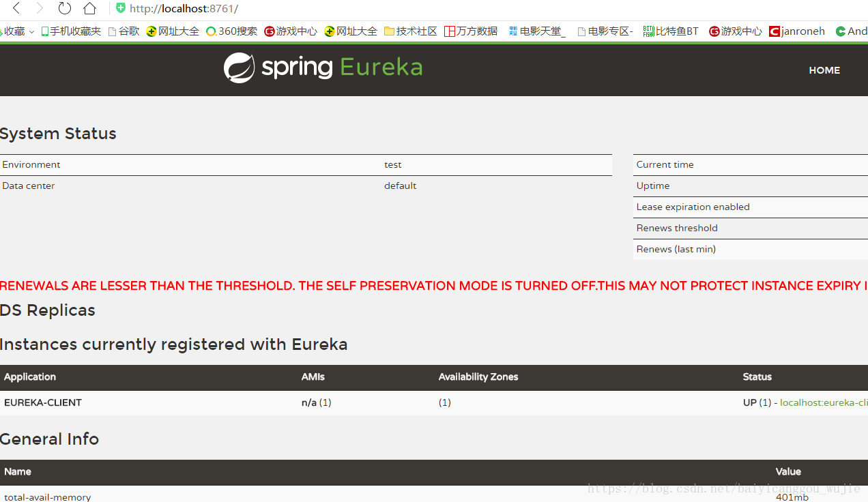Select the Data center row label
The width and height of the screenshot is (868, 502).
(x=29, y=186)
